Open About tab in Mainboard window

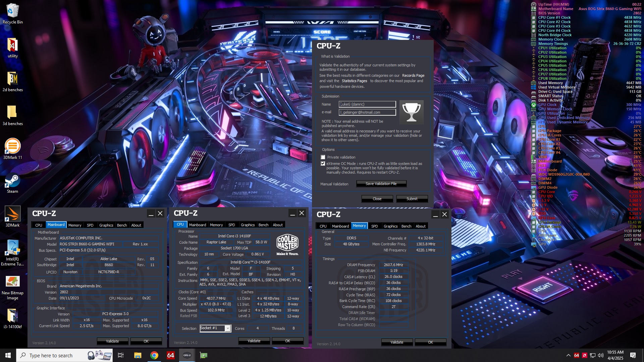point(136,225)
